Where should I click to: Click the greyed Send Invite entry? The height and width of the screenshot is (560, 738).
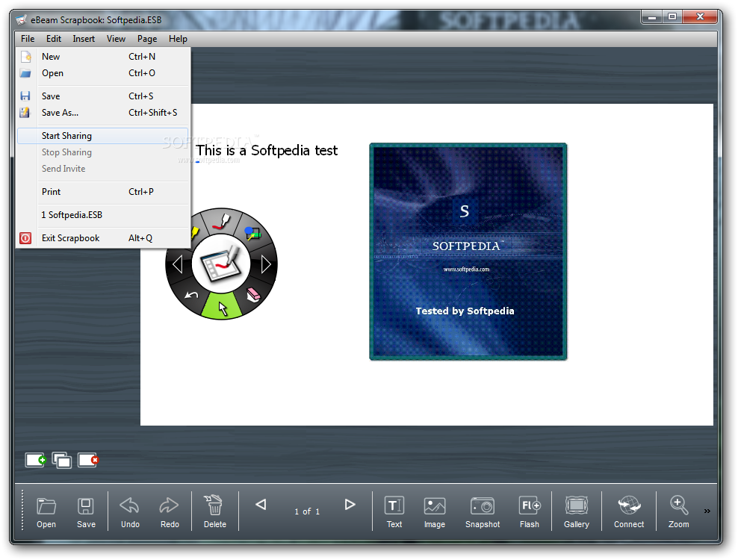coord(102,169)
